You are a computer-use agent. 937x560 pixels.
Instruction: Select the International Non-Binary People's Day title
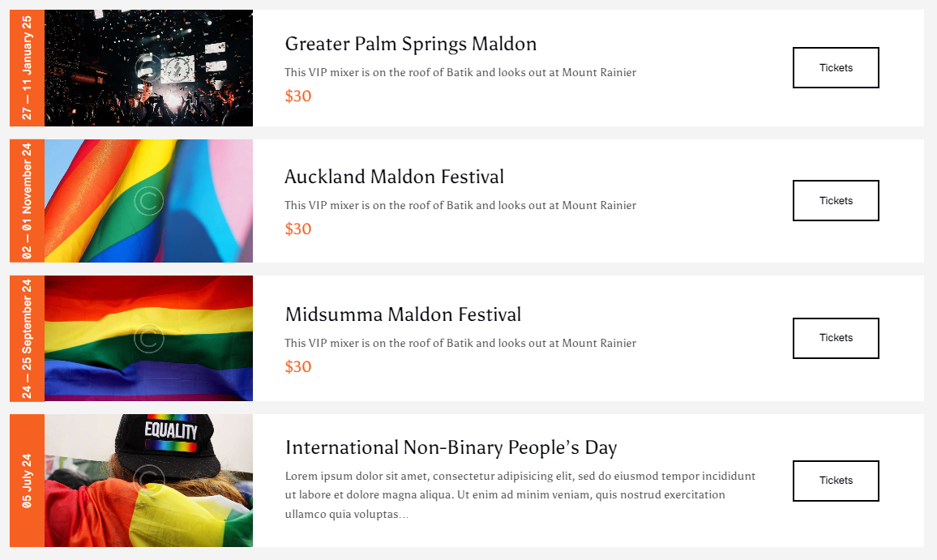click(451, 447)
